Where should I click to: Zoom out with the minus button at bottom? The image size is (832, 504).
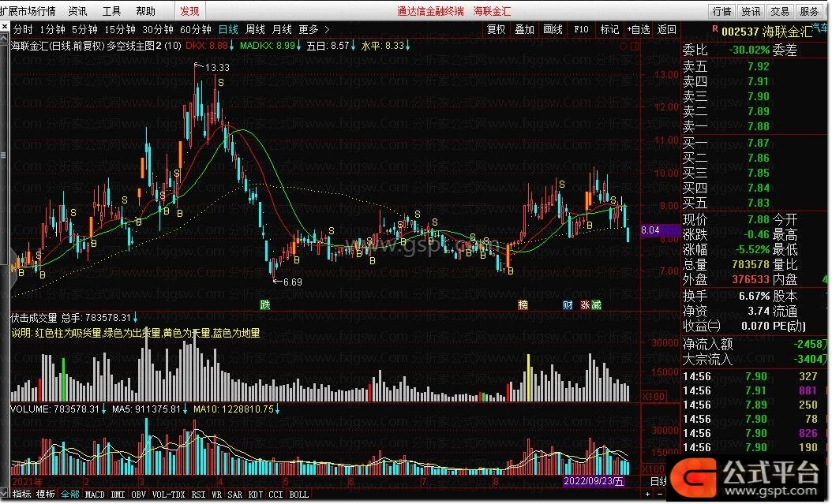(660, 495)
